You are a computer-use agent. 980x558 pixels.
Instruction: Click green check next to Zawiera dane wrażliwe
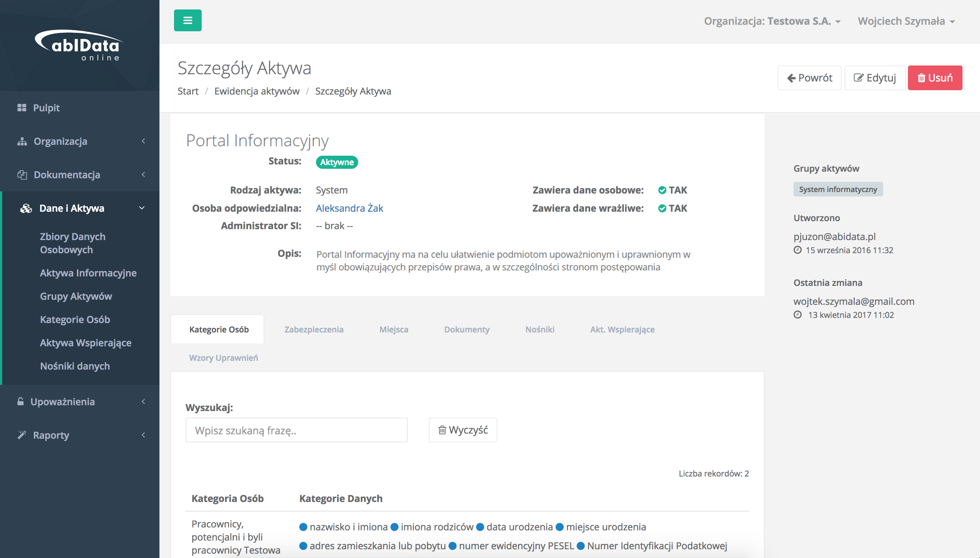pyautogui.click(x=662, y=208)
